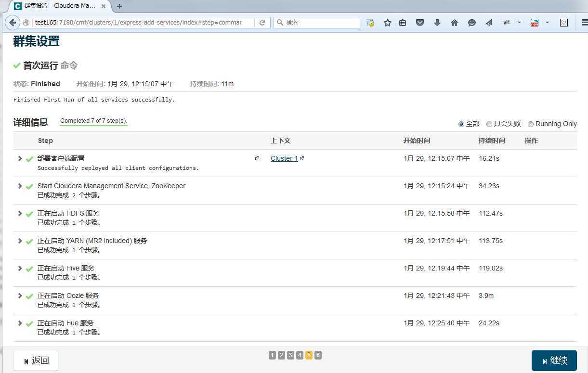
Task: Click the paper plane send icon
Action: [x=489, y=23]
